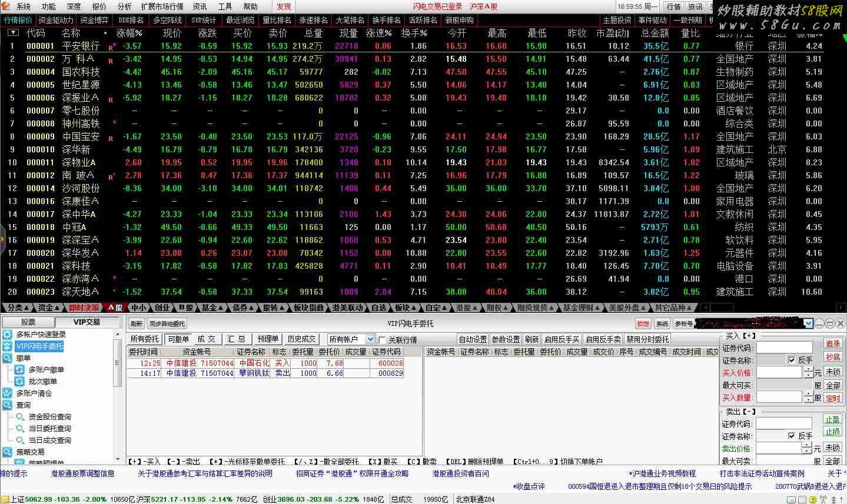This screenshot has height=504, width=847.
Task: Click the left-edge panel expand handle
Action: pyautogui.click(x=2, y=240)
